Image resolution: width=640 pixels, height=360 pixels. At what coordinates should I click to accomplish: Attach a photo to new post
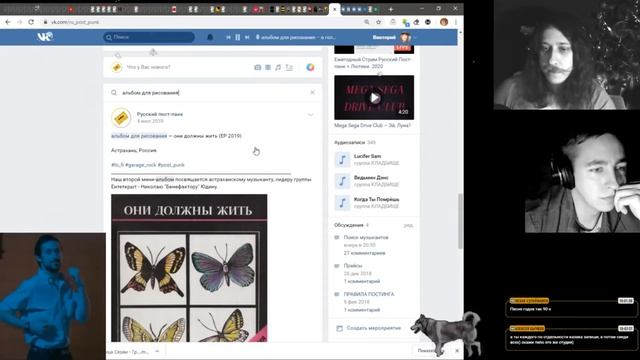(x=258, y=67)
